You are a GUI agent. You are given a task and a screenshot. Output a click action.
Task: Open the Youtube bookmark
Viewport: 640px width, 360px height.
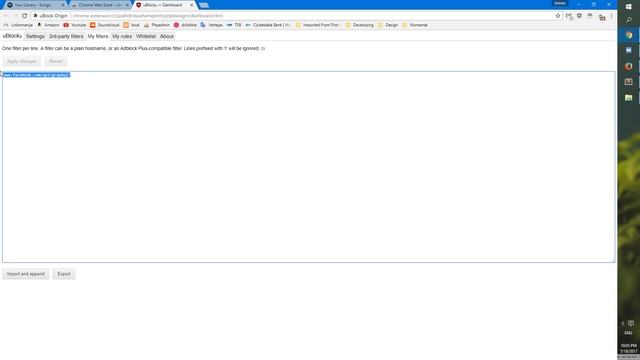pyautogui.click(x=75, y=25)
